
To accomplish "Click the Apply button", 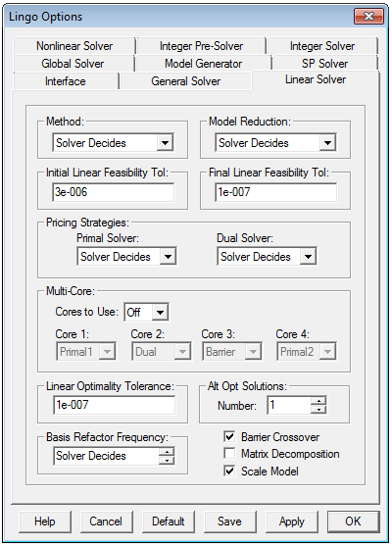I will click(292, 522).
